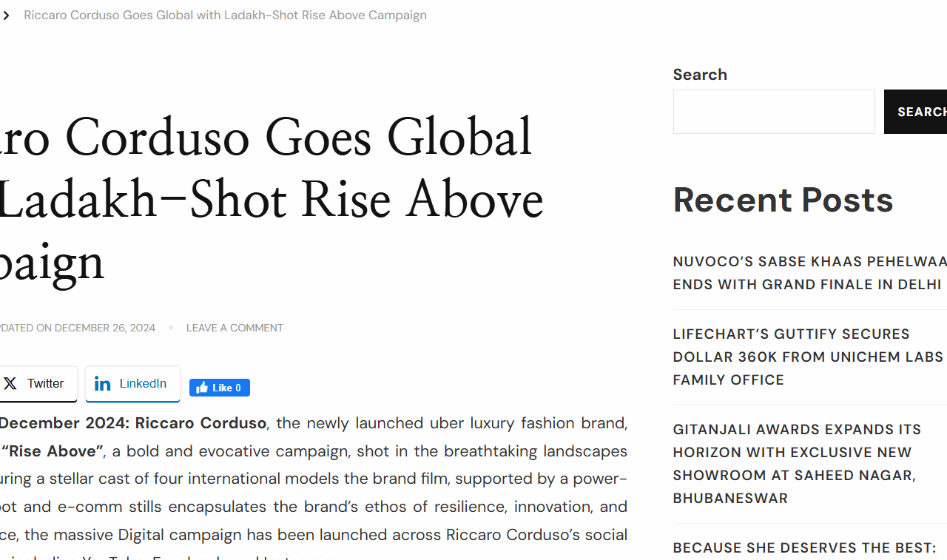Select the breadcrumb article title text
Screen dimensions: 947x560
click(225, 16)
